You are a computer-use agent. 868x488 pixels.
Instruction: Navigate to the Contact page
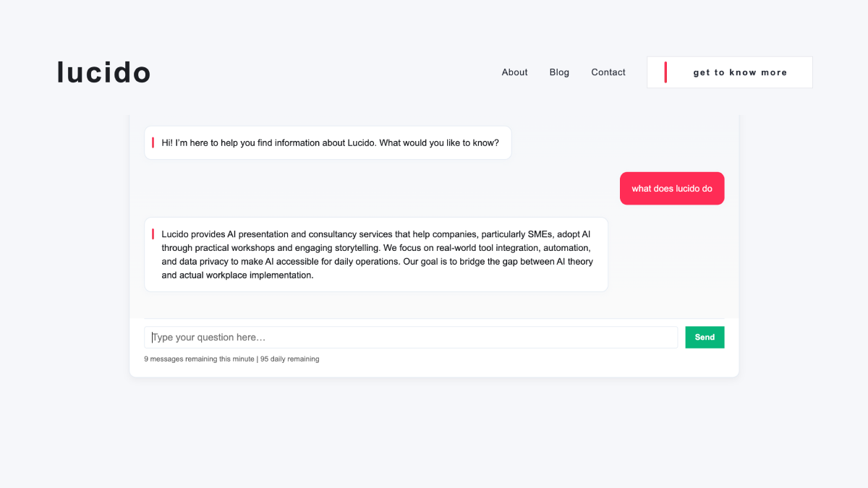click(608, 72)
